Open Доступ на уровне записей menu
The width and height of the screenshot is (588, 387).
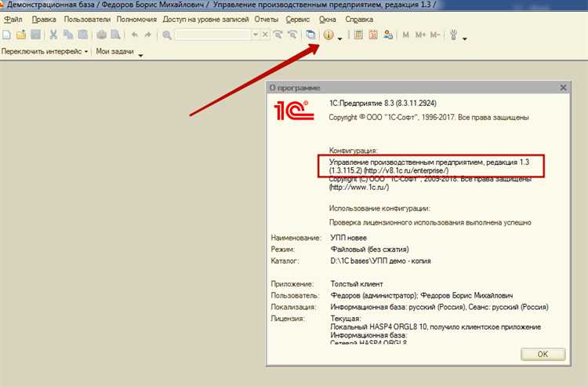[x=205, y=19]
